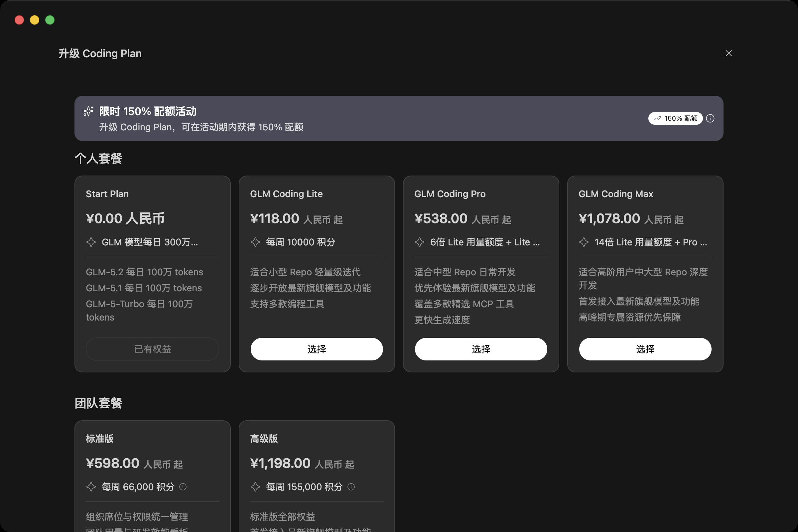Click the ¥538.00 price
This screenshot has height=532, width=798.
441,218
